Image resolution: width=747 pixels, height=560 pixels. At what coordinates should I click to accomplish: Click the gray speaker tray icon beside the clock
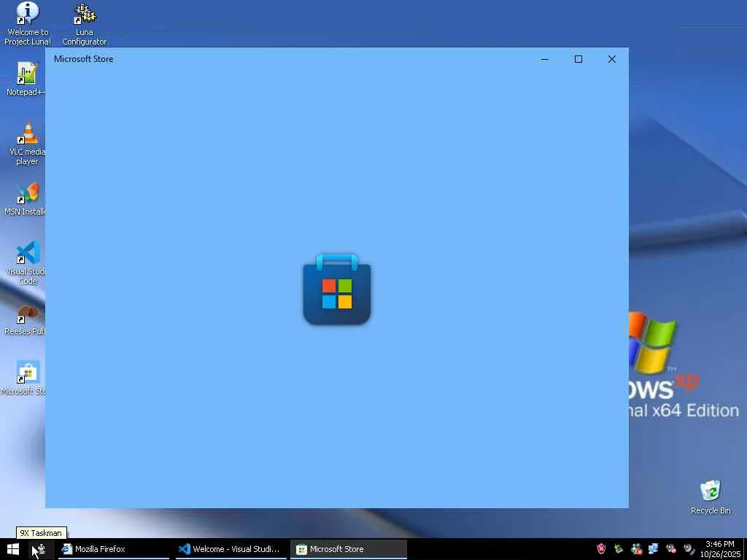(x=689, y=549)
